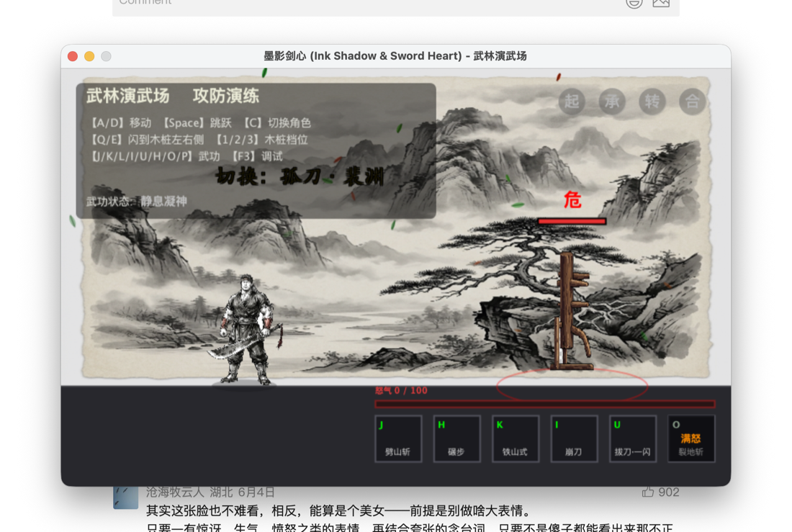Click the 武林演武场 heading text
Image resolution: width=792 pixels, height=532 pixels.
click(127, 96)
